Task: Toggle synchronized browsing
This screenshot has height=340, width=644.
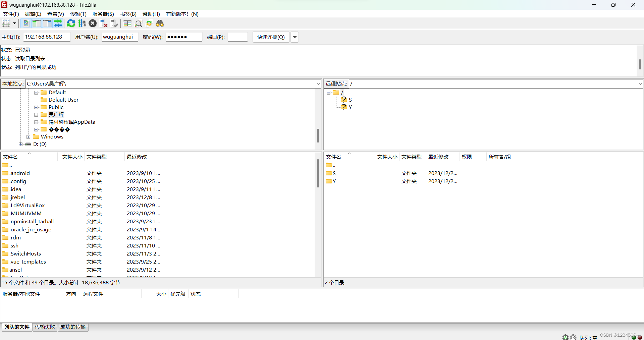Action: click(149, 23)
